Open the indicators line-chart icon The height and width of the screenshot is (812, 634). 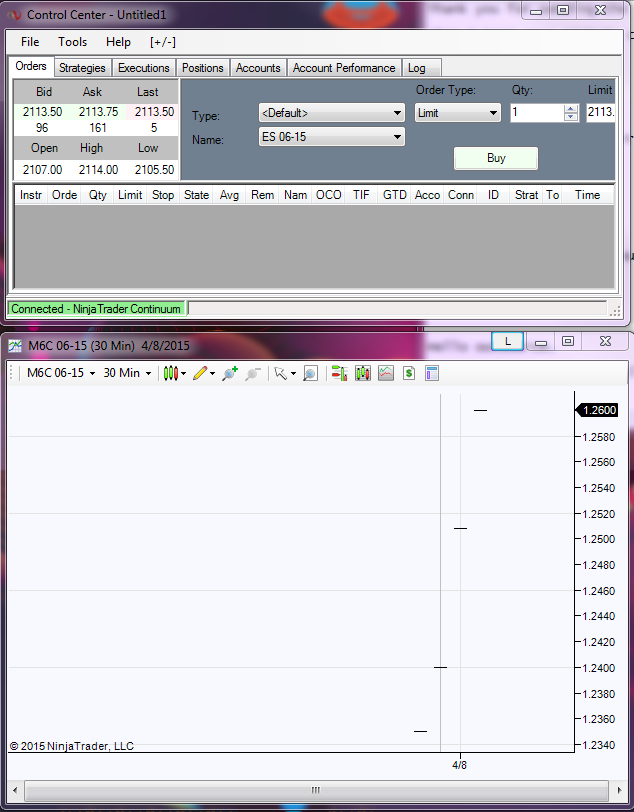coord(386,373)
